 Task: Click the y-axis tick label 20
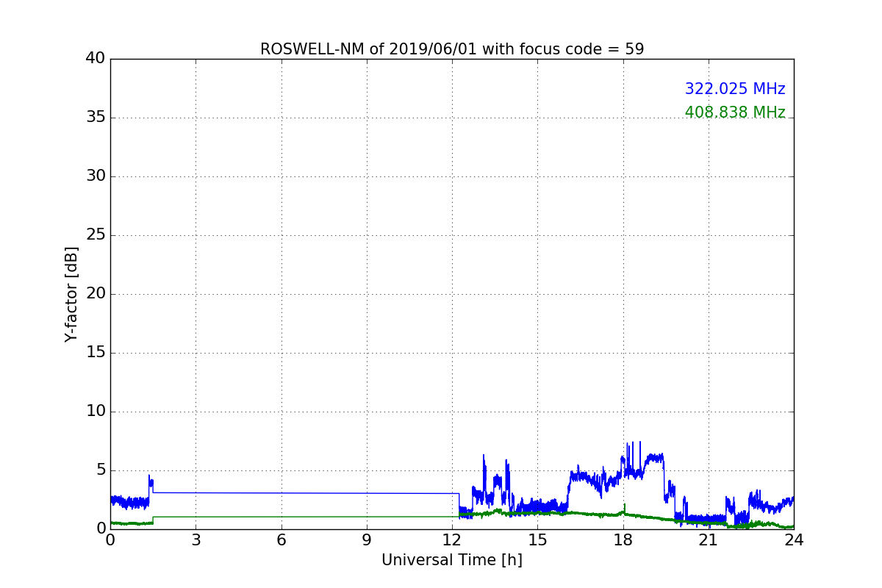pyautogui.click(x=96, y=294)
